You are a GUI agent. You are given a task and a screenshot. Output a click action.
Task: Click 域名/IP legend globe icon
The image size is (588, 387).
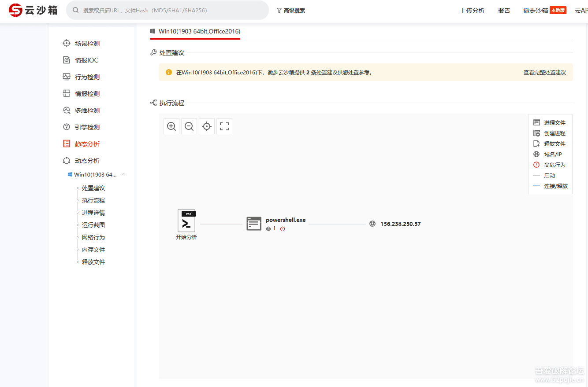[536, 154]
